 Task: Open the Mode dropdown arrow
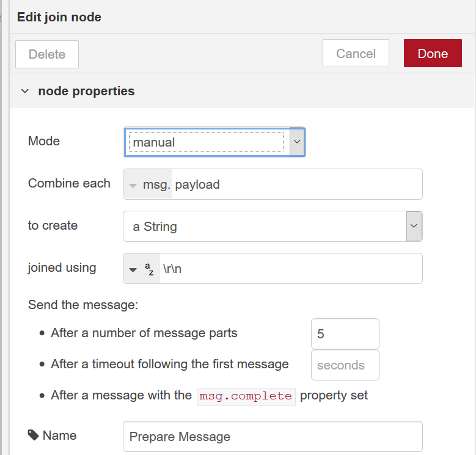[297, 142]
